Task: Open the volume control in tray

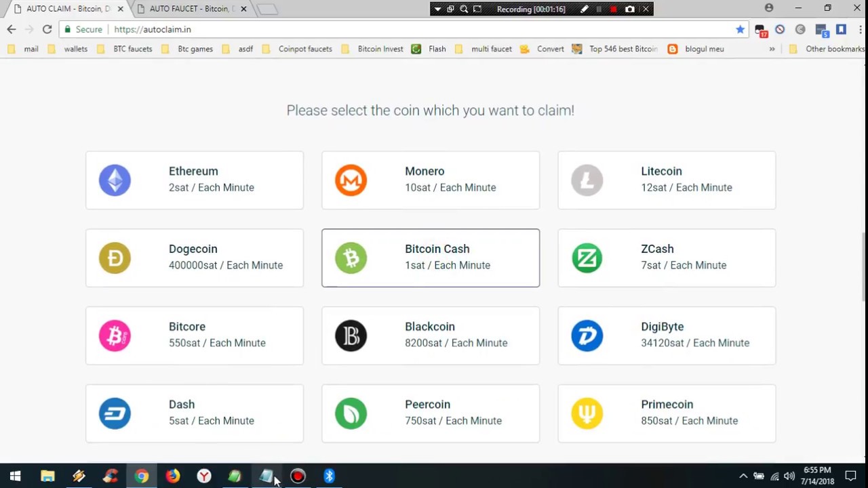Action: (789, 476)
